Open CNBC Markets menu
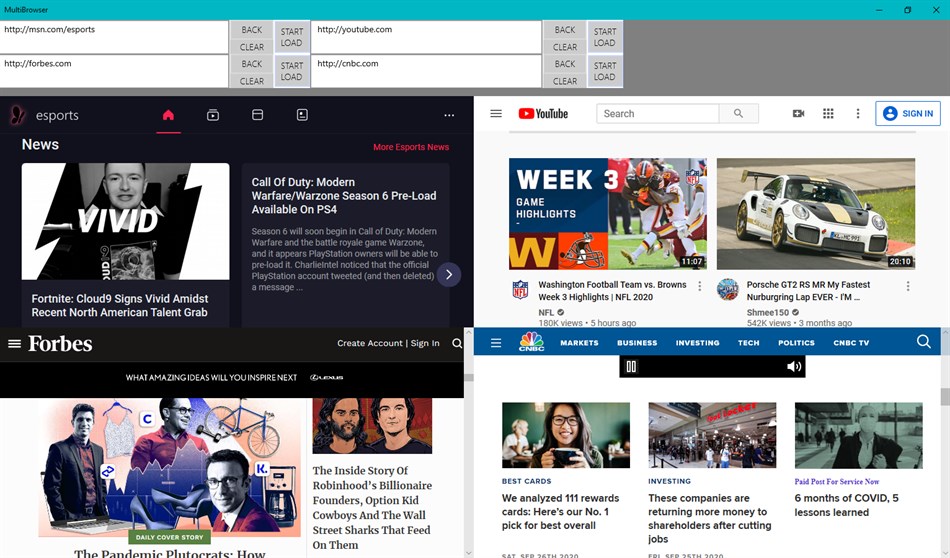950x558 pixels. click(579, 343)
